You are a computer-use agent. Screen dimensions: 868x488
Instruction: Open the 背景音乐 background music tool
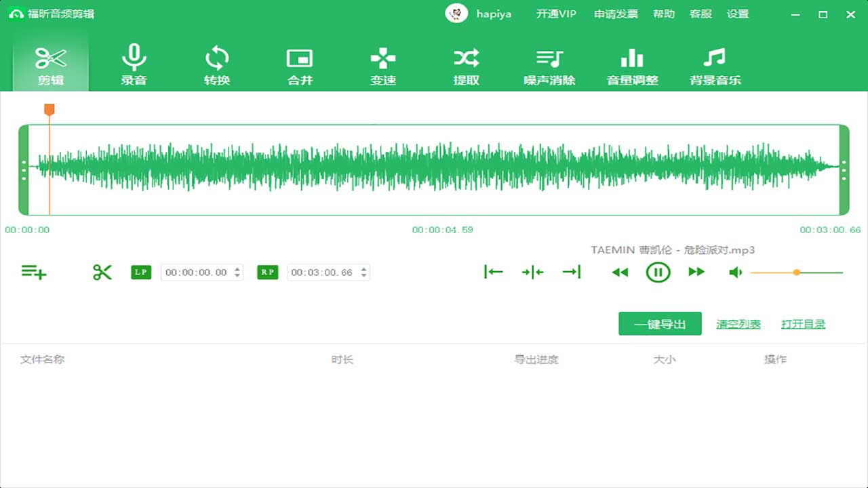(x=715, y=64)
